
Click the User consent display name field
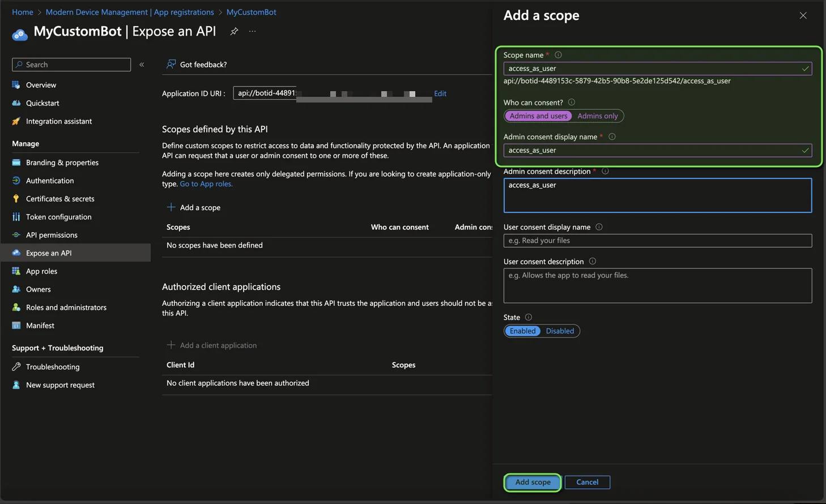[657, 241]
